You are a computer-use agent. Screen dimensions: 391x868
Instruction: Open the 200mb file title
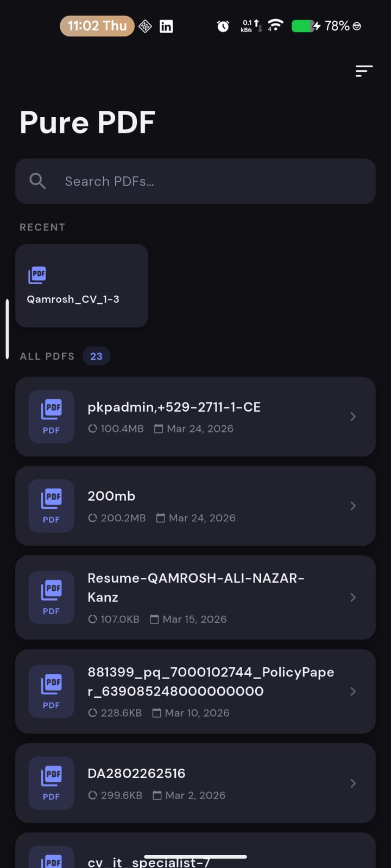coord(111,496)
